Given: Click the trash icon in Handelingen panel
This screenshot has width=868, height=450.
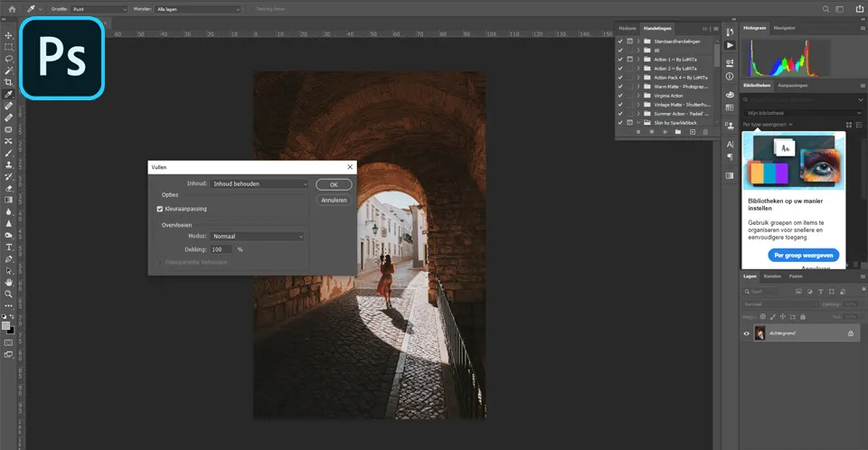Looking at the screenshot, I should click(x=705, y=132).
